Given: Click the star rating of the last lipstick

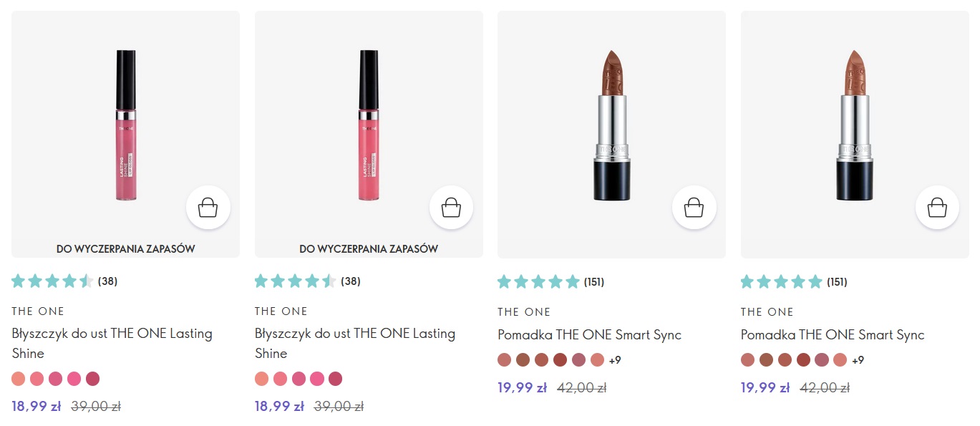Looking at the screenshot, I should tap(781, 281).
